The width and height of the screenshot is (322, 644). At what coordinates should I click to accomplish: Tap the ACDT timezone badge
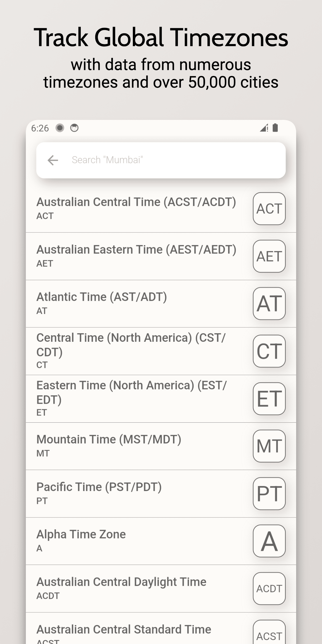click(269, 589)
